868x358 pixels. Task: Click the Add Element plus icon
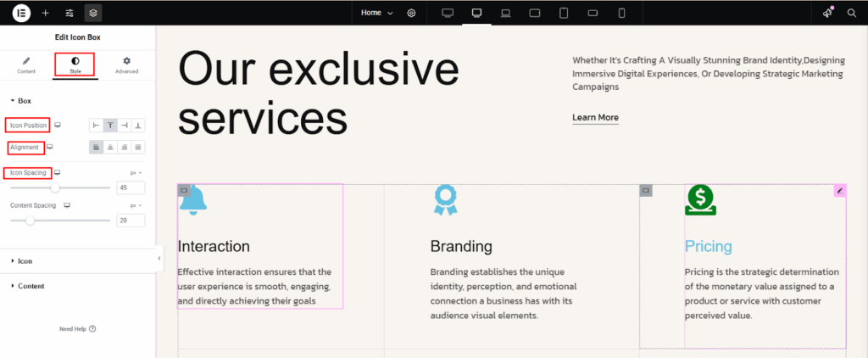(x=46, y=13)
